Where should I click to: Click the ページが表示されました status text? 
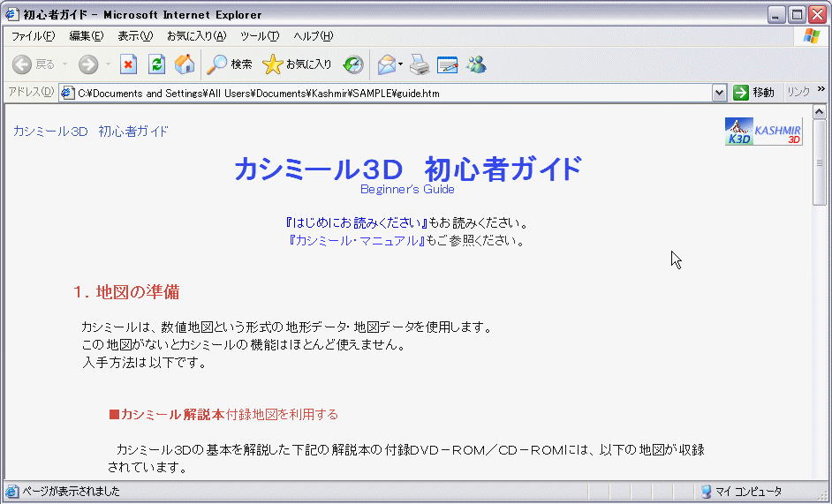[x=72, y=492]
